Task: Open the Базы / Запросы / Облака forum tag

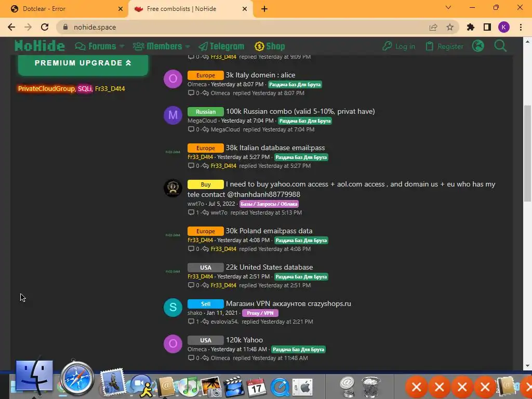Action: (269, 204)
